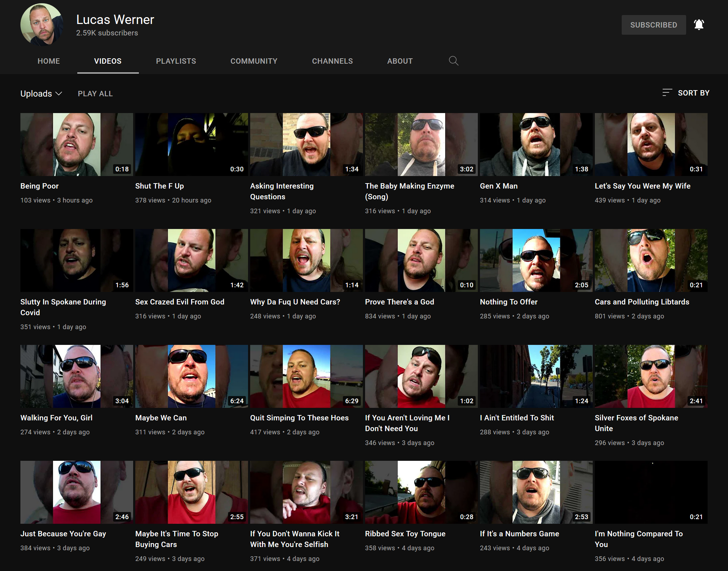The height and width of the screenshot is (571, 728).
Task: Open the Sort By menu
Action: (x=685, y=93)
